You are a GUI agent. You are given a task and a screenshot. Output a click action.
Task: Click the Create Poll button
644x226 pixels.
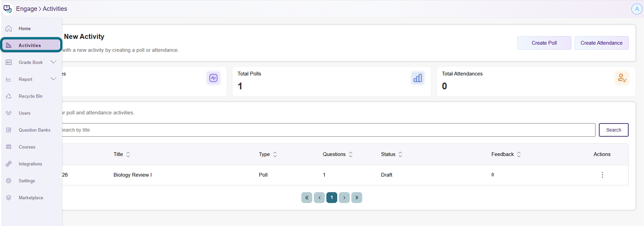544,43
